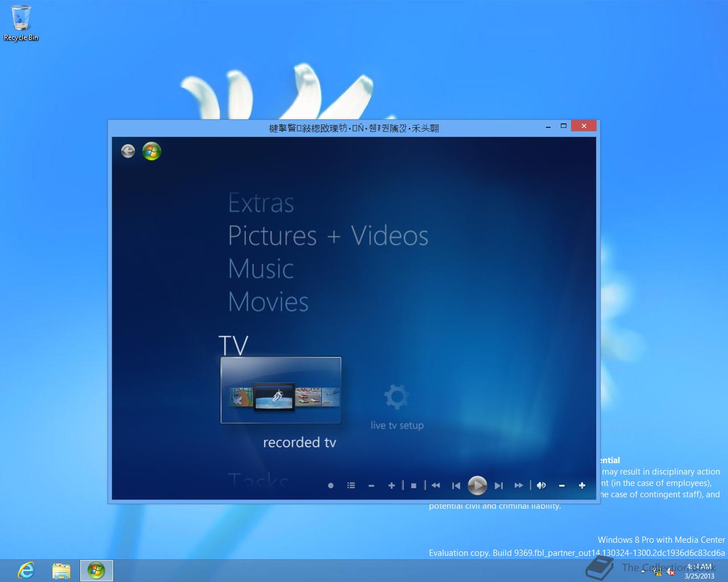Click the recorded tv label
Viewport: 728px width, 582px height.
click(300, 442)
